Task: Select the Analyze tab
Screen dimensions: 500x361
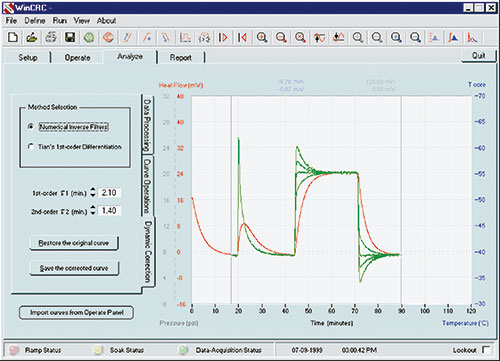Action: click(x=130, y=57)
